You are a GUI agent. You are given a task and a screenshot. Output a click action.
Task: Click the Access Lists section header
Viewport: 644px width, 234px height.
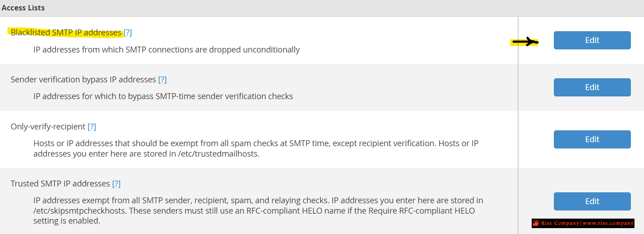coord(23,8)
